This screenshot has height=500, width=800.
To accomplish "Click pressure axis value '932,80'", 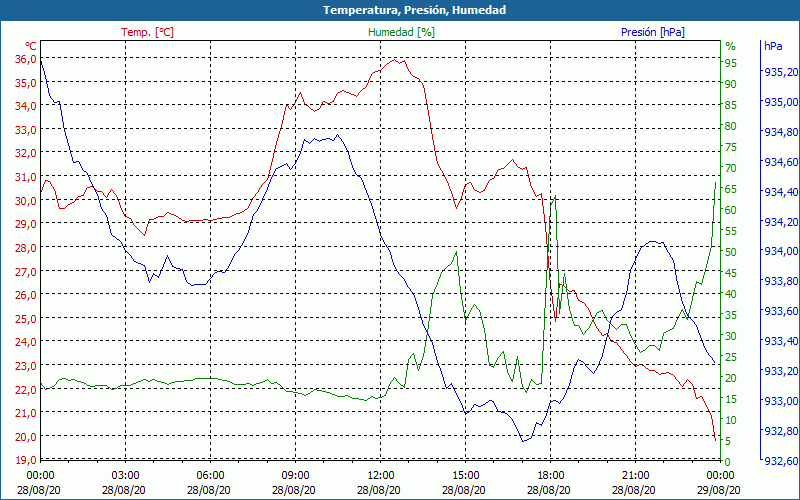I will click(781, 431).
